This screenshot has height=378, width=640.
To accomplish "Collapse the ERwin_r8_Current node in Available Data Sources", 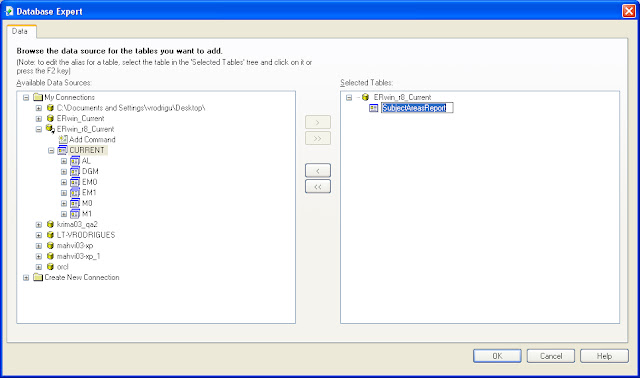I will click(x=38, y=129).
